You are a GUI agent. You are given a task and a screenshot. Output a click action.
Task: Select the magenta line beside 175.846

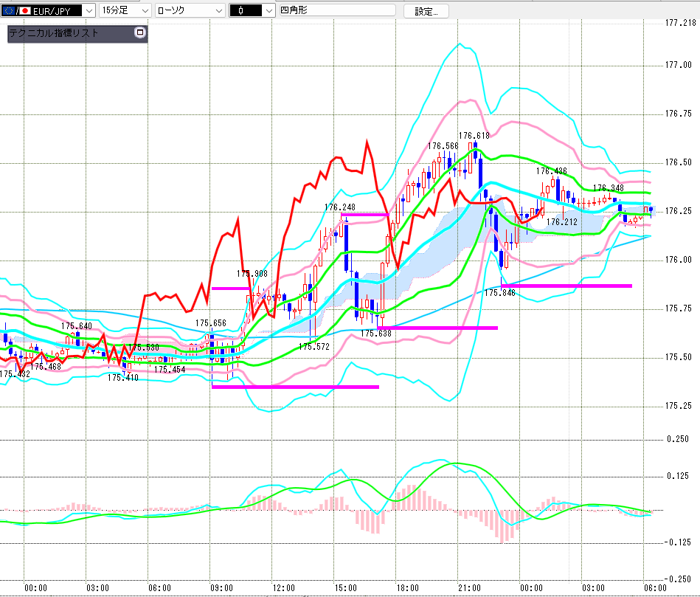click(566, 285)
